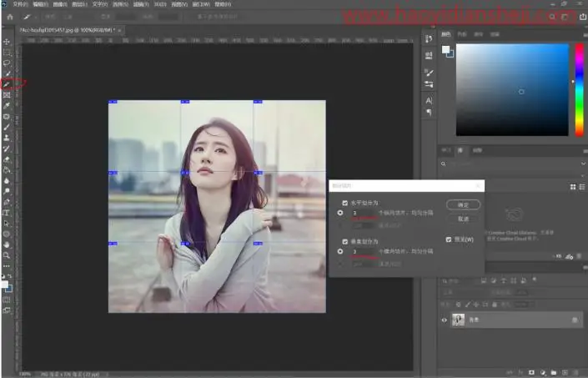Open the layer filter kind dropdown
The width and height of the screenshot is (588, 378).
click(460, 280)
